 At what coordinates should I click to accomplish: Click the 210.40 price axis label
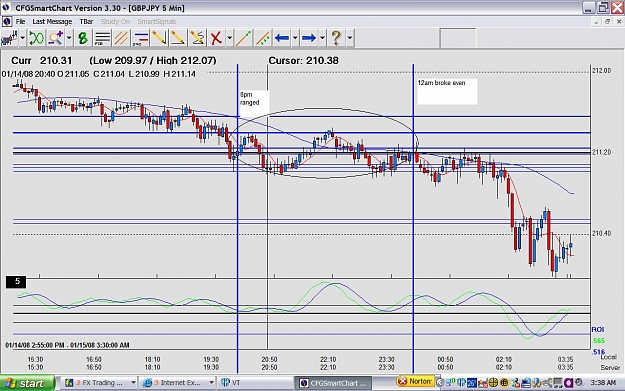(x=601, y=233)
